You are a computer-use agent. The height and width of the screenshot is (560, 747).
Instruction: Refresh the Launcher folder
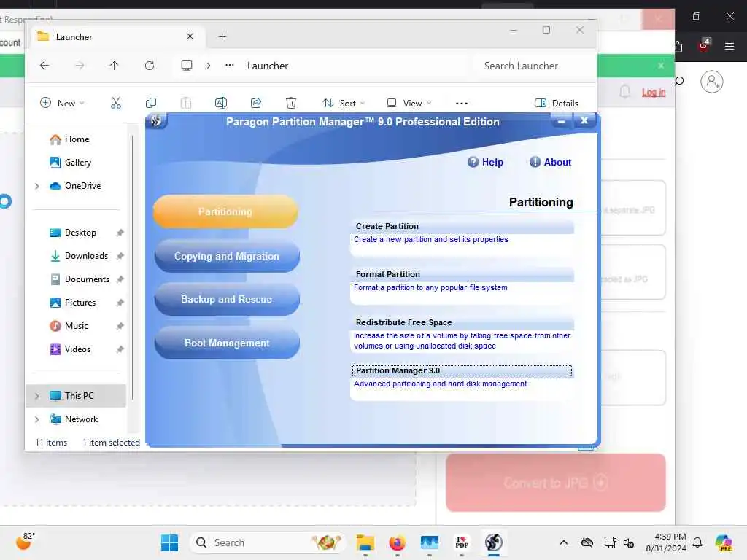click(x=149, y=66)
